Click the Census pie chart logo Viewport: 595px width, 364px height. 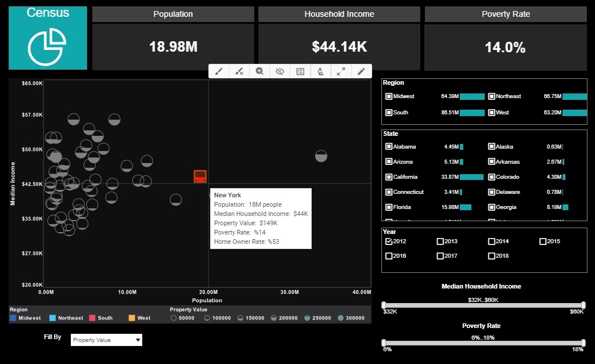pyautogui.click(x=47, y=47)
